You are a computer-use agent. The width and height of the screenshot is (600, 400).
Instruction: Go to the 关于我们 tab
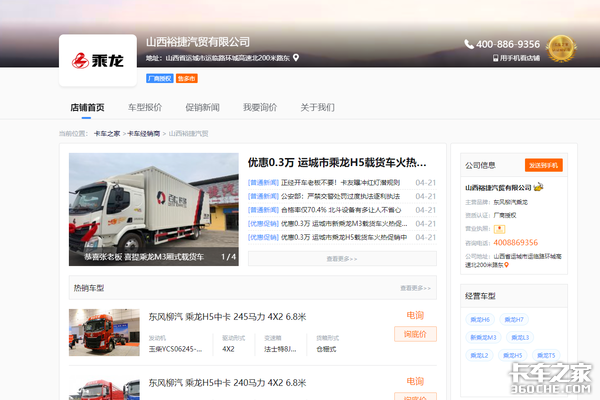point(317,108)
